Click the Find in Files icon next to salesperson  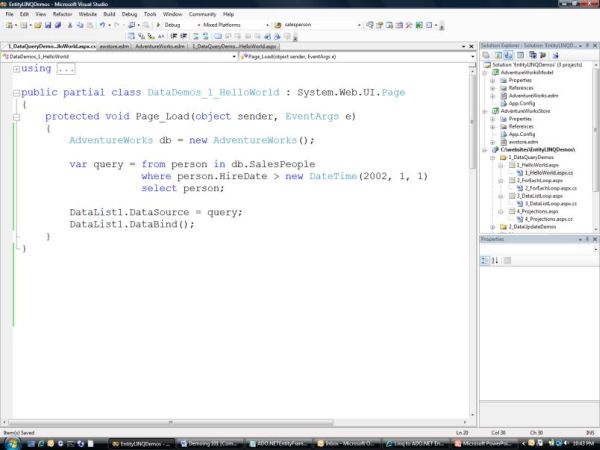278,25
